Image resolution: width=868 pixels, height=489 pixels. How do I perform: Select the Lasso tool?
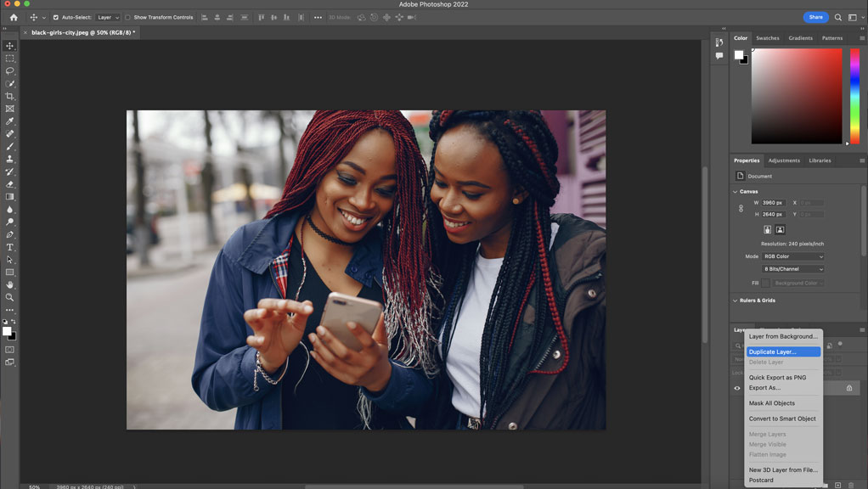pyautogui.click(x=9, y=71)
